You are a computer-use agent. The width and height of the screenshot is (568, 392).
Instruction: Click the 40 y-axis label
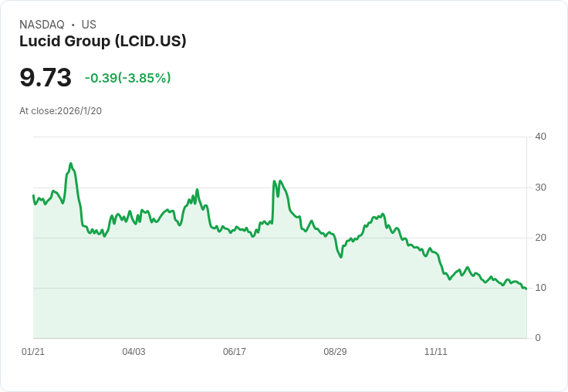[x=540, y=137]
